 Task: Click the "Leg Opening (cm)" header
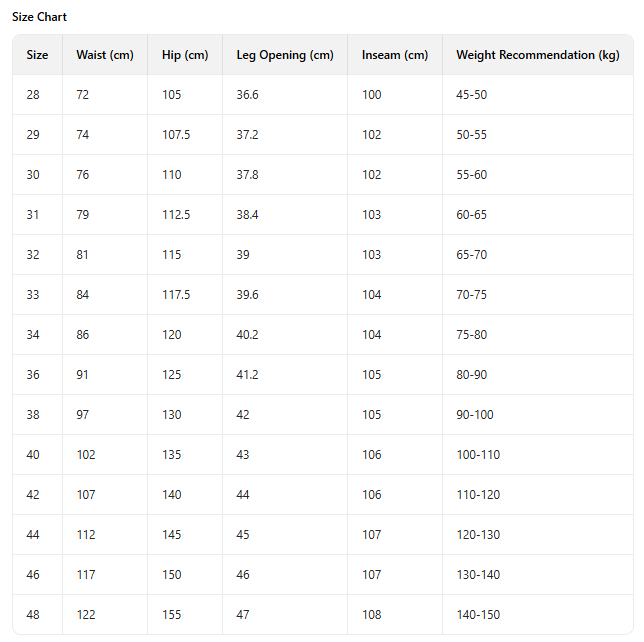click(285, 55)
